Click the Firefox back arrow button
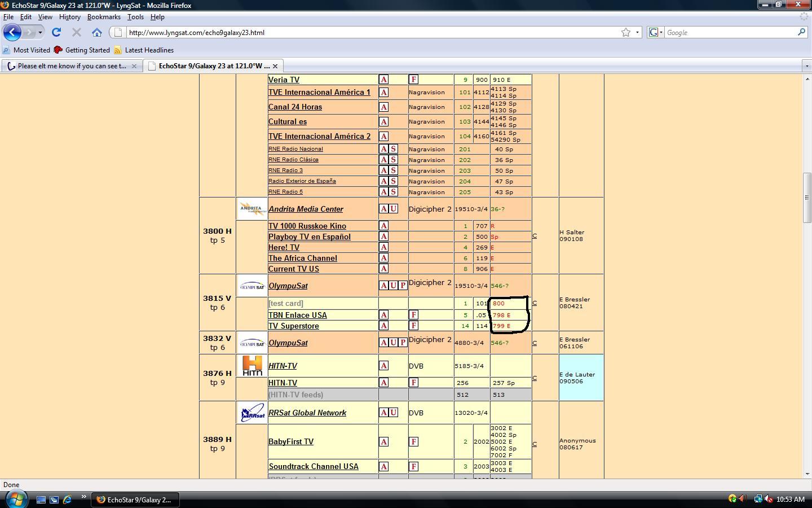Viewport: 812px width, 508px height. click(12, 32)
